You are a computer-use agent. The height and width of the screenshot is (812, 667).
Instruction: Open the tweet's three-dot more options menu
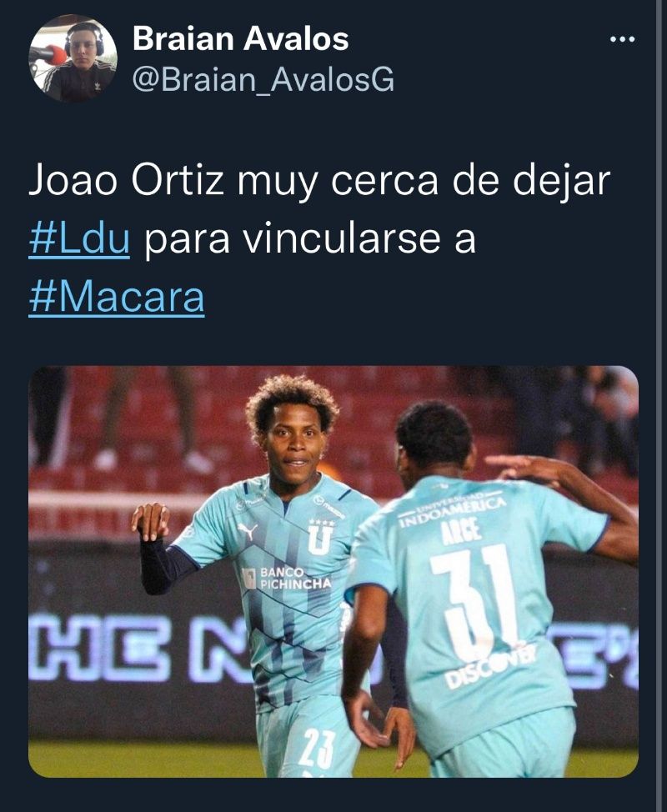[623, 39]
